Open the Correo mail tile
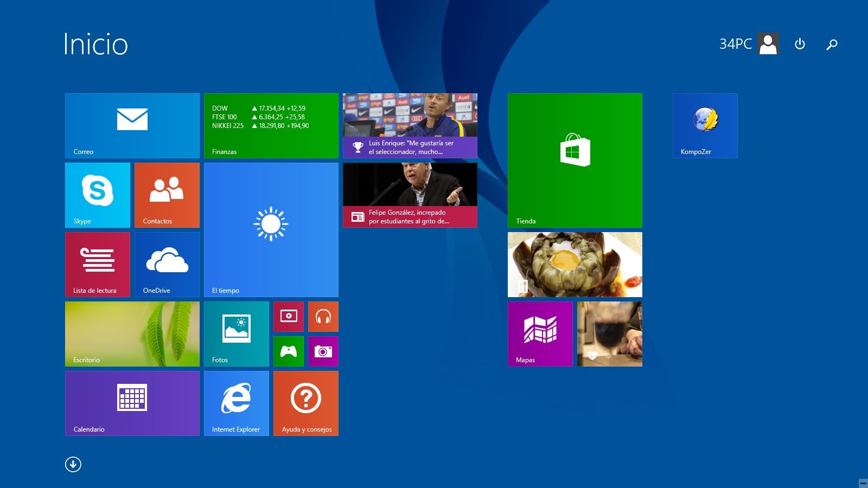The width and height of the screenshot is (868, 488). click(132, 125)
